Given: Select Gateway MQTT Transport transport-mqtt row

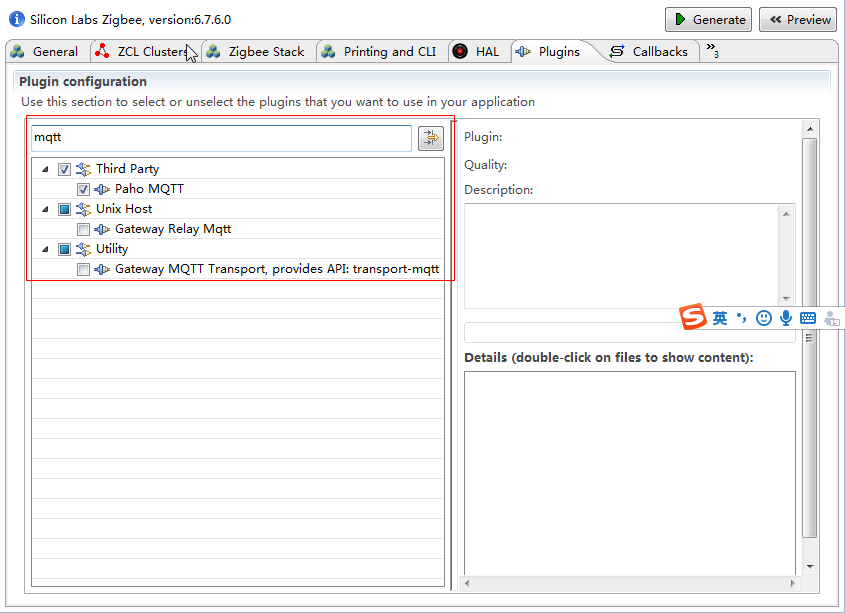Looking at the screenshot, I should coord(238,269).
